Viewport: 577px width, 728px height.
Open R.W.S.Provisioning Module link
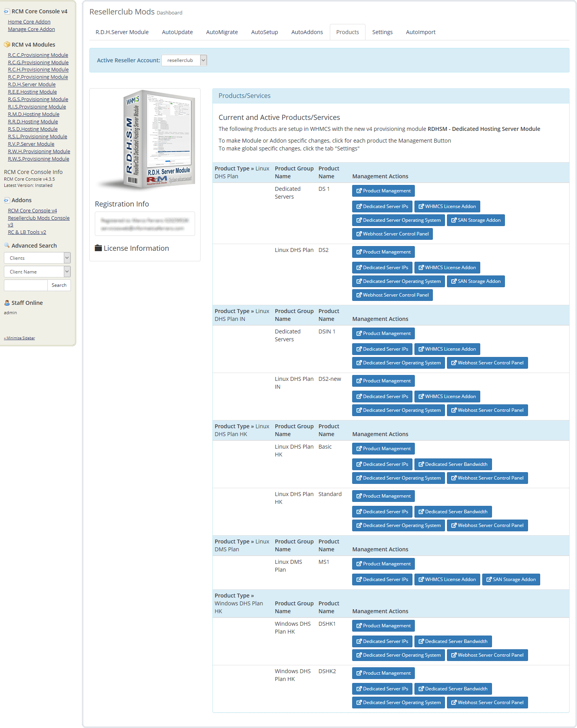click(x=38, y=159)
